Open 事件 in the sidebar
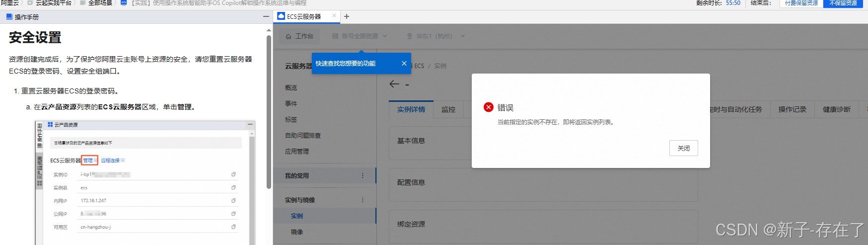Viewport: 868px width, 245px height. coord(291,104)
